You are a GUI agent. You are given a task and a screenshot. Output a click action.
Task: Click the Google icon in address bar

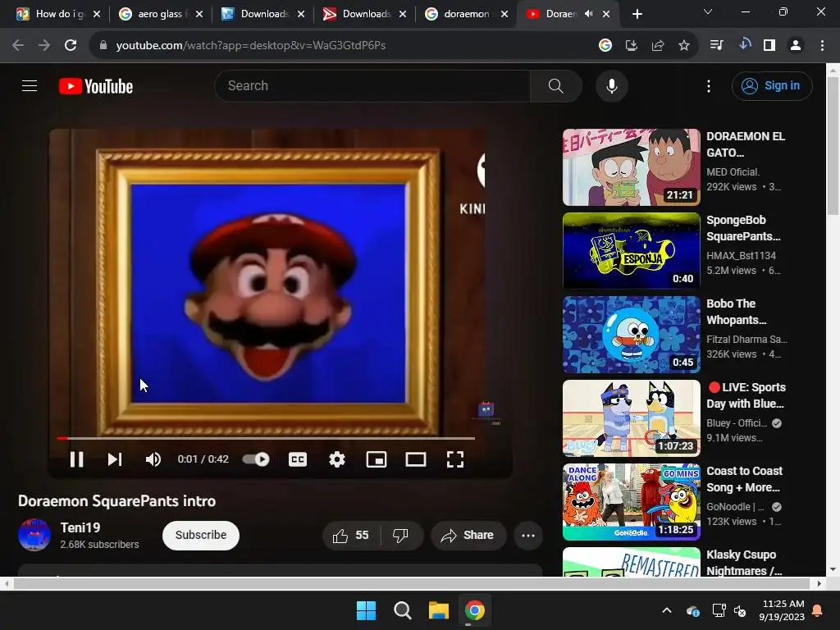[605, 45]
